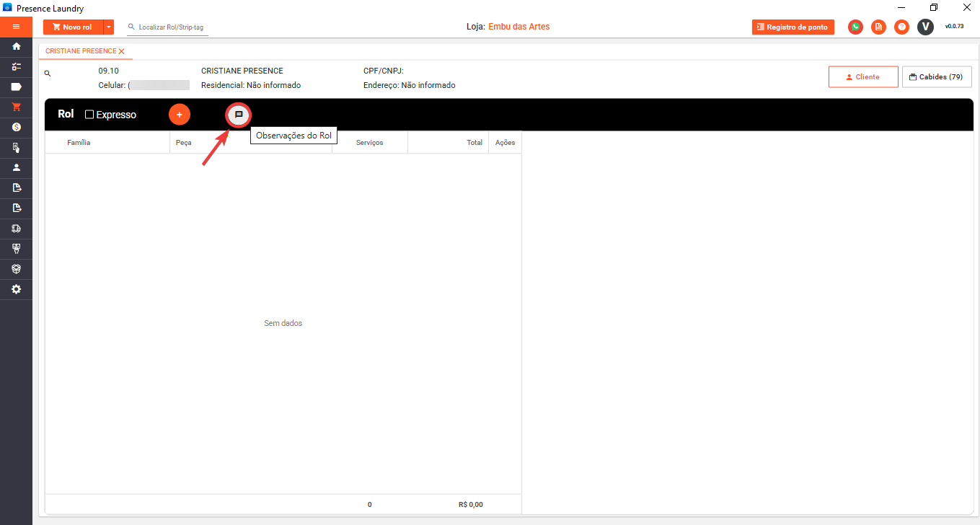Screen dimensions: 980x525
Task: Expand the Novo rol dropdown arrow
Action: [108, 27]
